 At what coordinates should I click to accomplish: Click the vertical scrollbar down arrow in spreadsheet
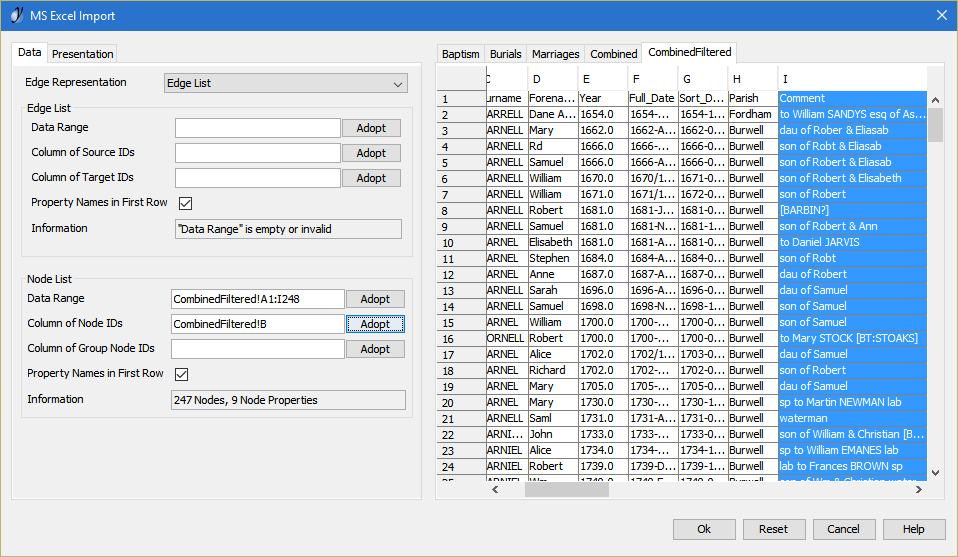(935, 472)
